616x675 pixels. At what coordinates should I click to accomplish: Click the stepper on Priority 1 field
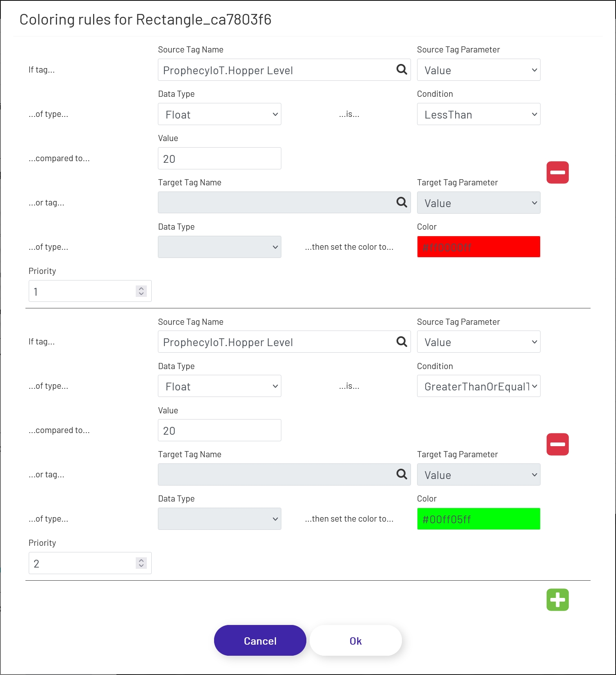(141, 291)
